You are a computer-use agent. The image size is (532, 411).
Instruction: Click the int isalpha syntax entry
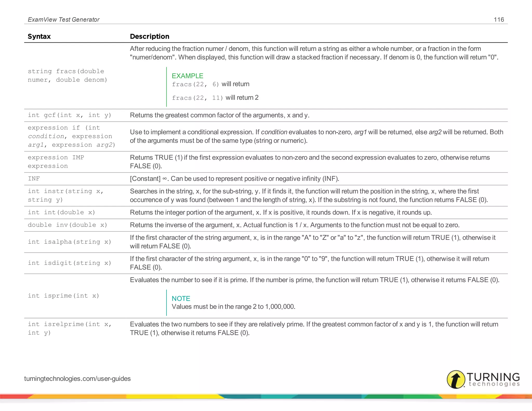[x=69, y=242]
